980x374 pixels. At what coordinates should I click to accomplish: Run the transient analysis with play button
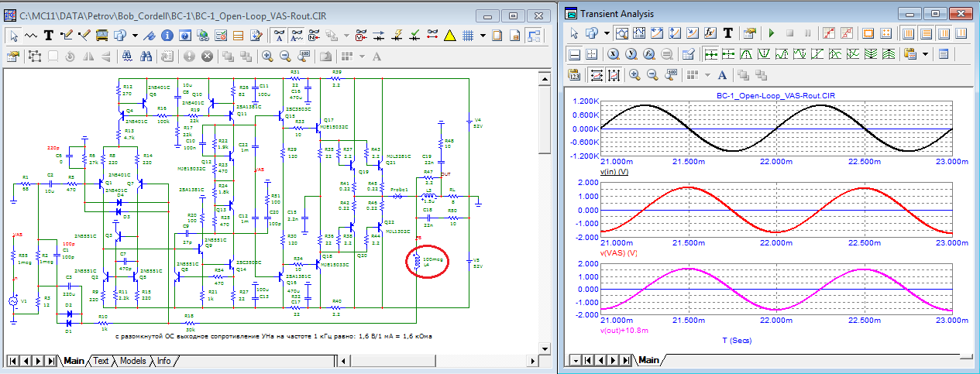click(x=771, y=33)
